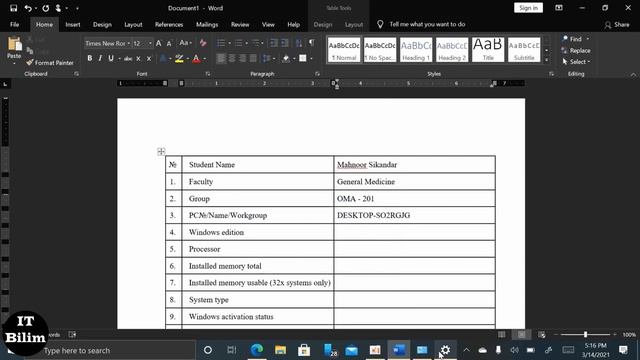Screen dimensions: 640x360
Task: Undo the last action
Action: pos(28,8)
